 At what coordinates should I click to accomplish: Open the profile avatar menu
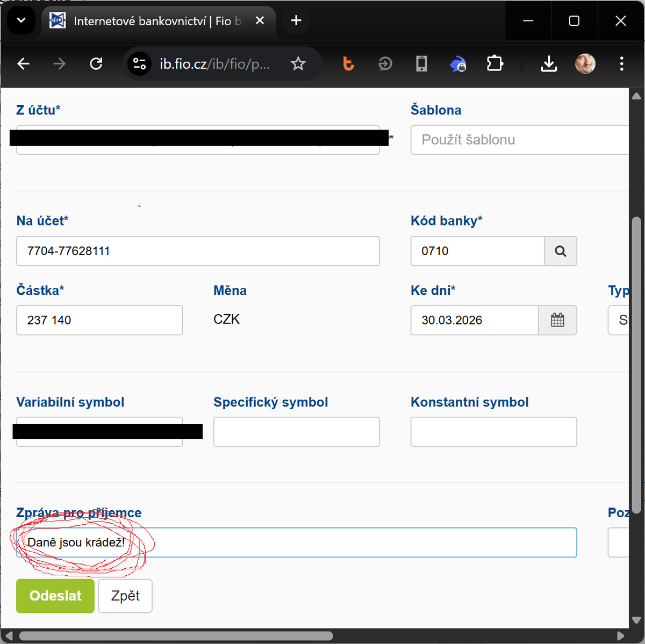tap(585, 64)
